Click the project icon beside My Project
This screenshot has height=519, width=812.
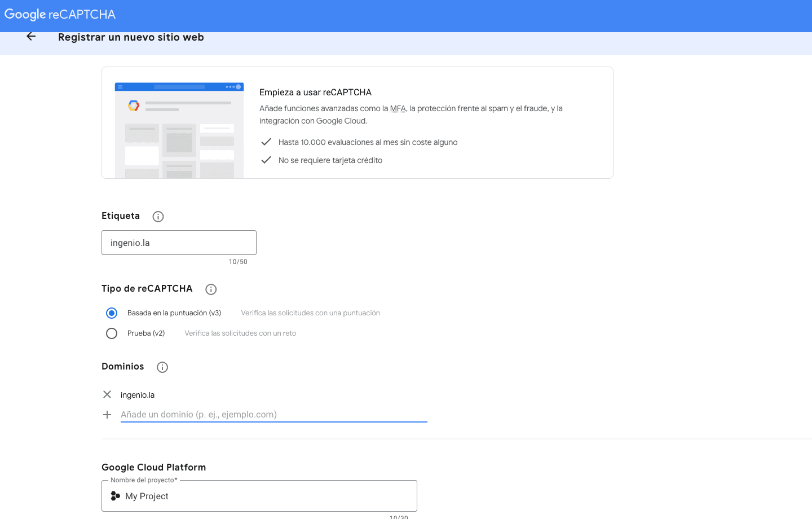[116, 496]
